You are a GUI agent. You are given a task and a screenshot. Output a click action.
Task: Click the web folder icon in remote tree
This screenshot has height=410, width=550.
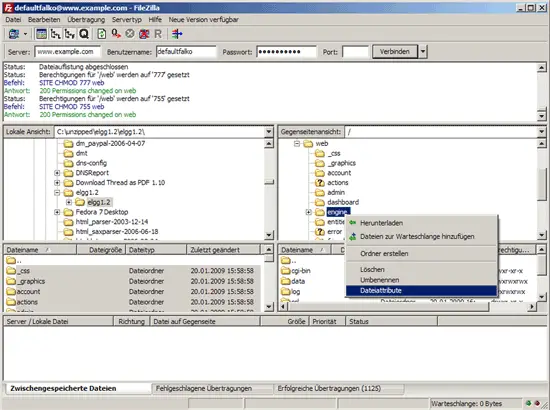click(308, 143)
